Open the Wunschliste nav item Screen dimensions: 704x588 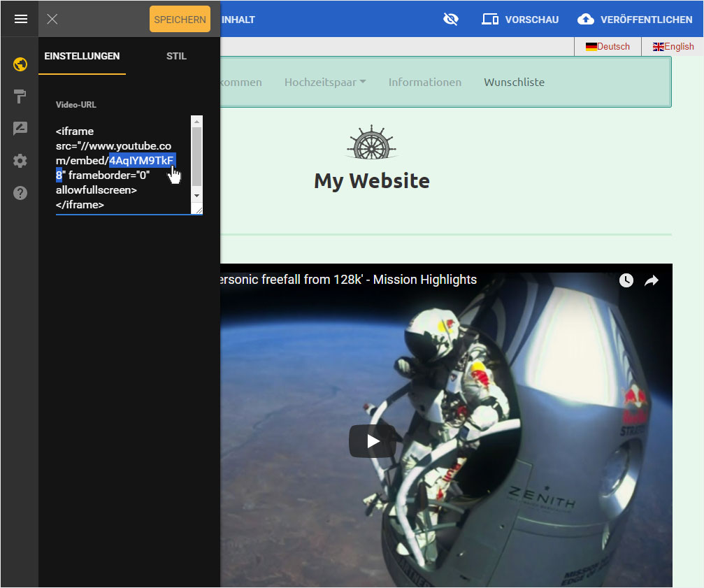coord(514,82)
